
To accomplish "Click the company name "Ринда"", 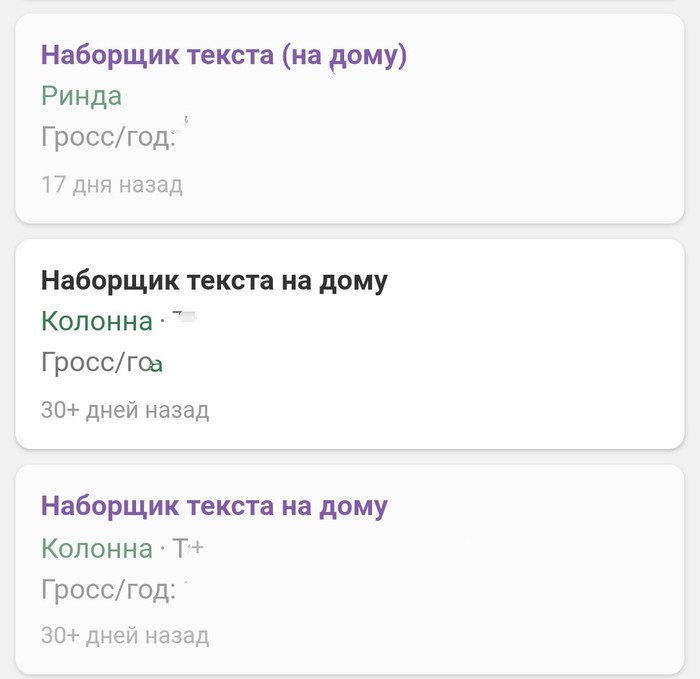I will [81, 96].
